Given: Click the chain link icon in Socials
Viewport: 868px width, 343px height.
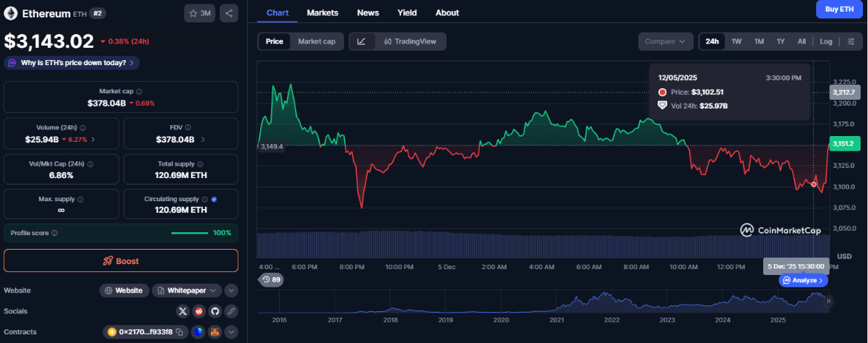Looking at the screenshot, I should coord(231,311).
